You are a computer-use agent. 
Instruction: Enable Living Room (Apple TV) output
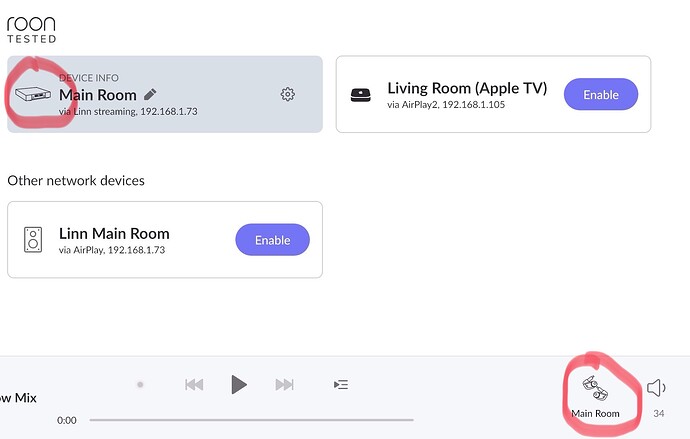click(x=601, y=94)
